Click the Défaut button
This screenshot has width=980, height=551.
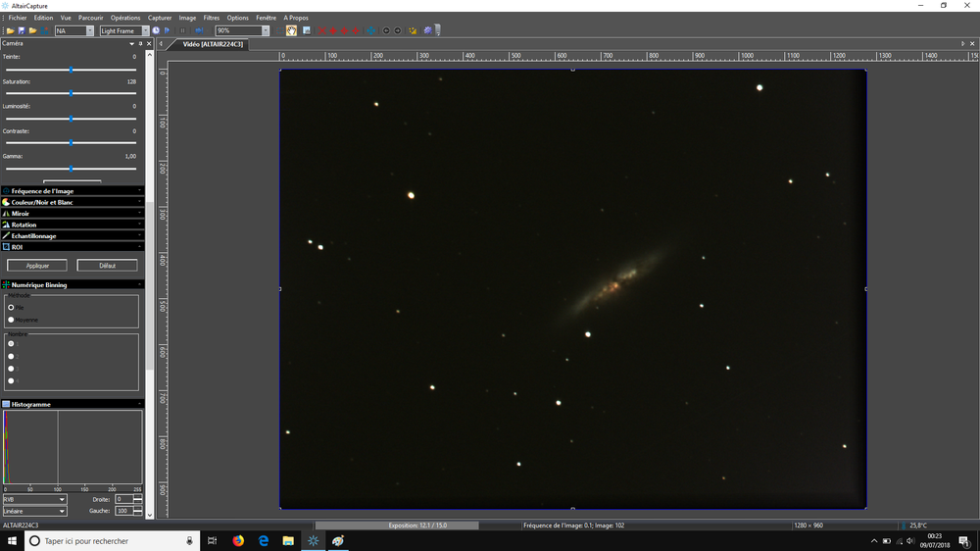point(107,265)
